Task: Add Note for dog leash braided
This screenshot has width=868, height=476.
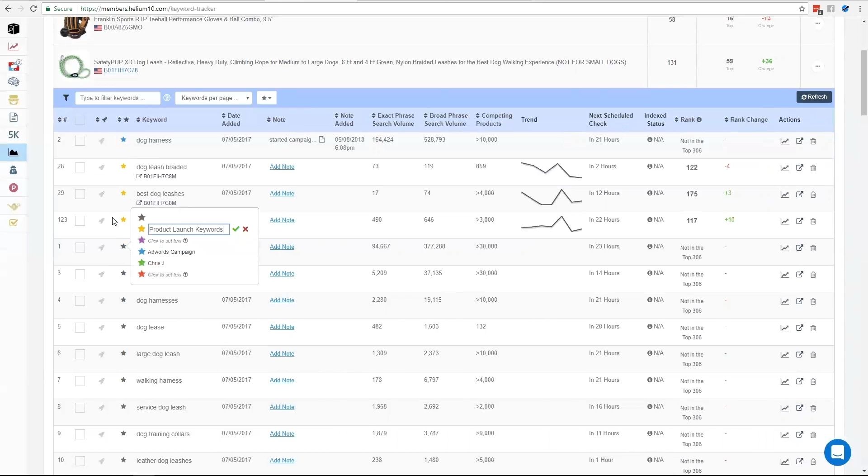Action: click(x=282, y=167)
